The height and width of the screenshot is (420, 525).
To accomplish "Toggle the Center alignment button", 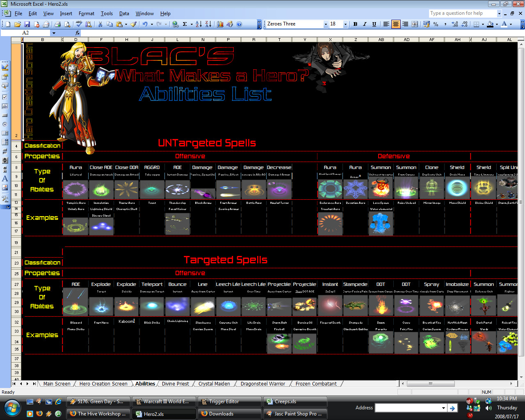I will tap(395, 24).
